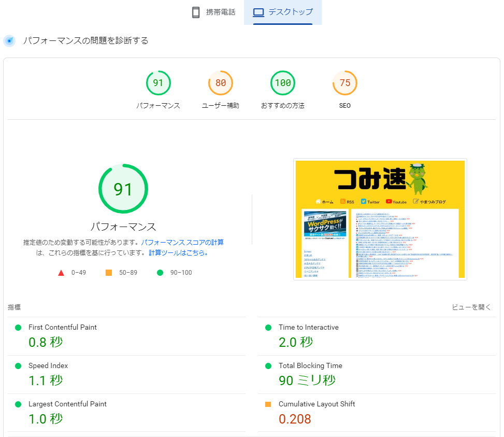This screenshot has width=504, height=437.
Task: Click the 2.0 秒 value
Action: pos(296,342)
